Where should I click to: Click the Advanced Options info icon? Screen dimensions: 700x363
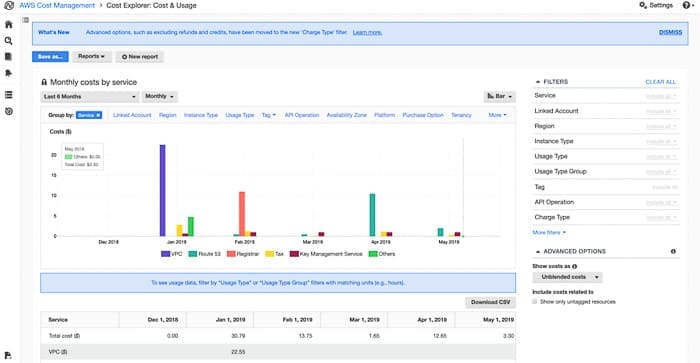point(673,251)
